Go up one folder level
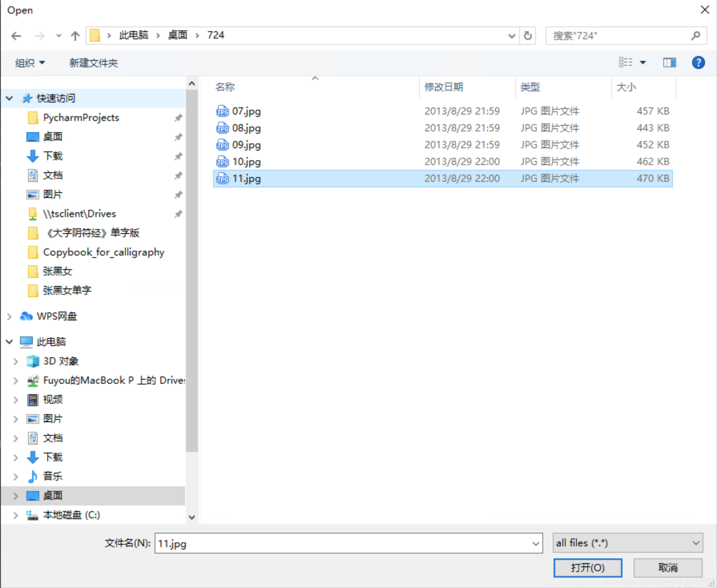717x588 pixels. 75,36
